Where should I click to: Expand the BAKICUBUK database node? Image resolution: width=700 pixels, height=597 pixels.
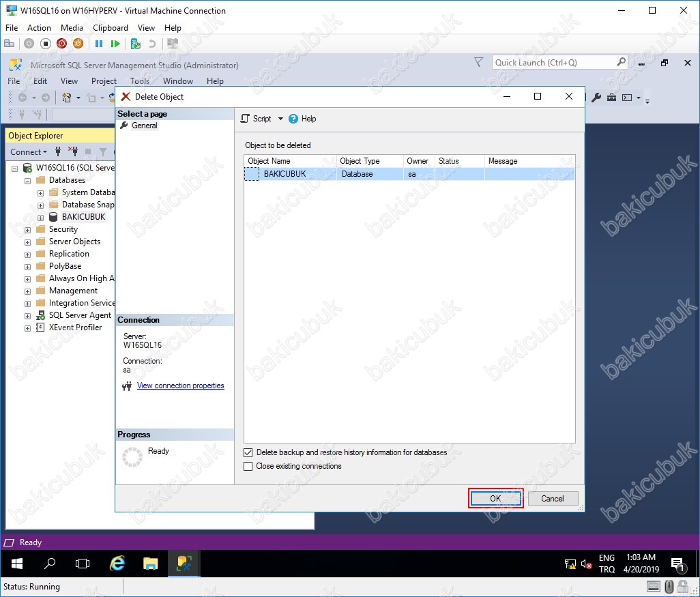click(41, 218)
